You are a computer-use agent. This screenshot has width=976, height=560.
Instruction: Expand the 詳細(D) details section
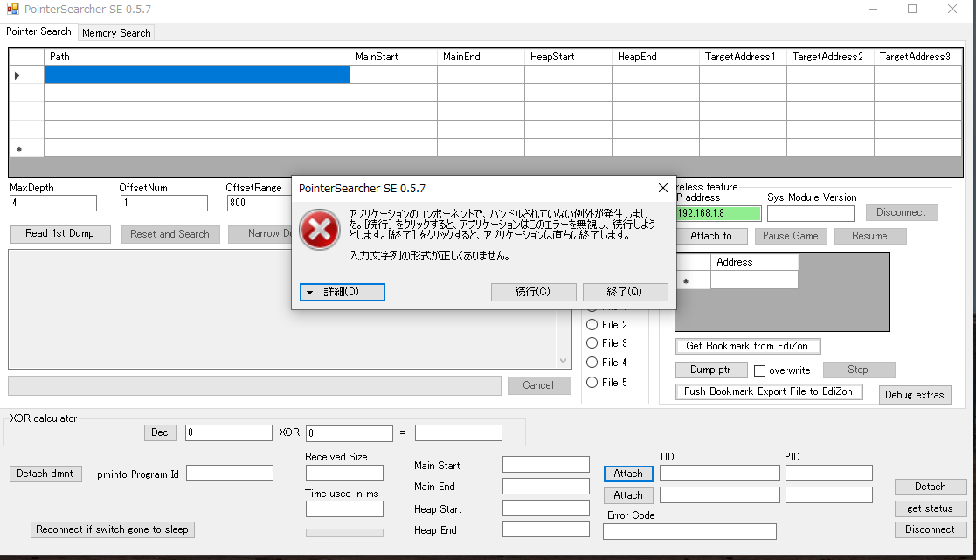[x=343, y=292]
